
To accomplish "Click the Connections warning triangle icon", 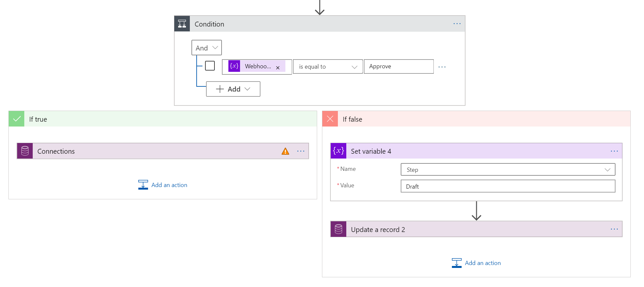I will pos(285,151).
